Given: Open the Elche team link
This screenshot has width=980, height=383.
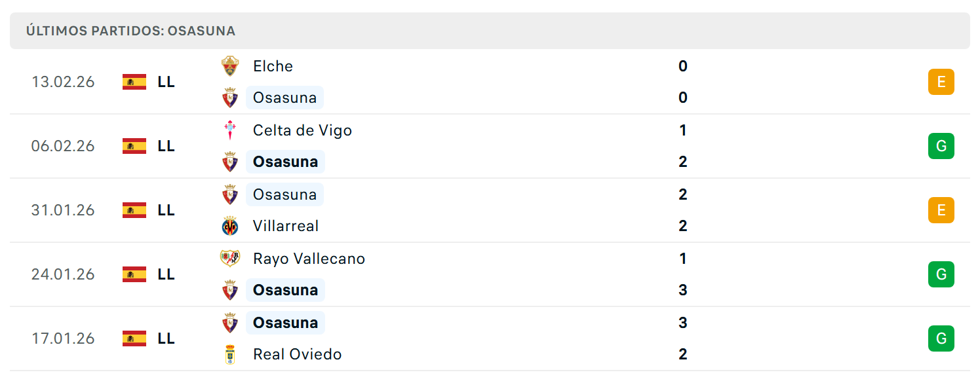Looking at the screenshot, I should tap(273, 66).
